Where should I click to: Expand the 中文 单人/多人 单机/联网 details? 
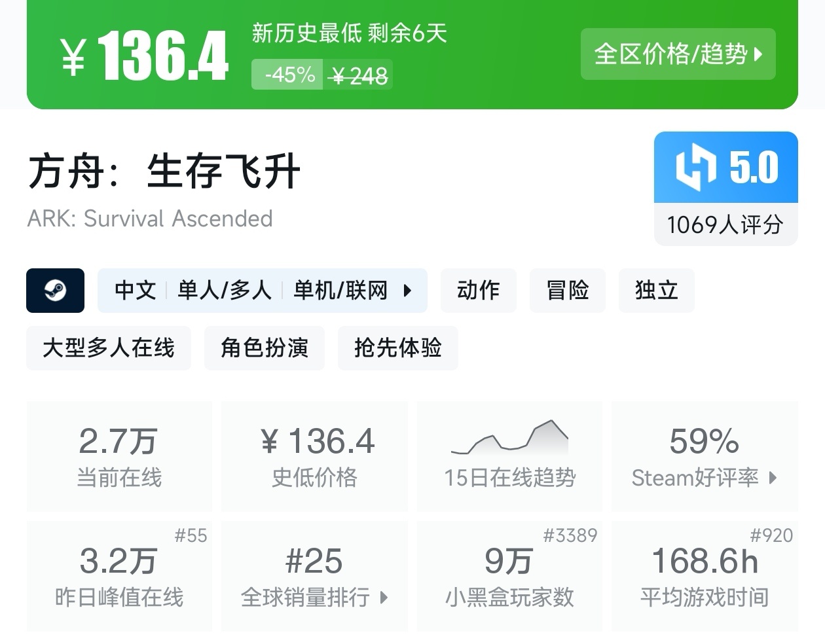point(263,290)
